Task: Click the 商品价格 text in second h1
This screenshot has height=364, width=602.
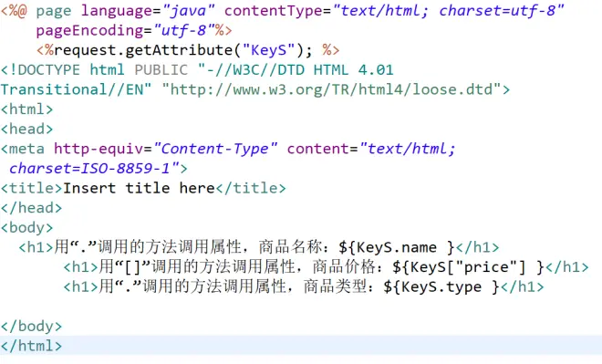Action: 344,267
